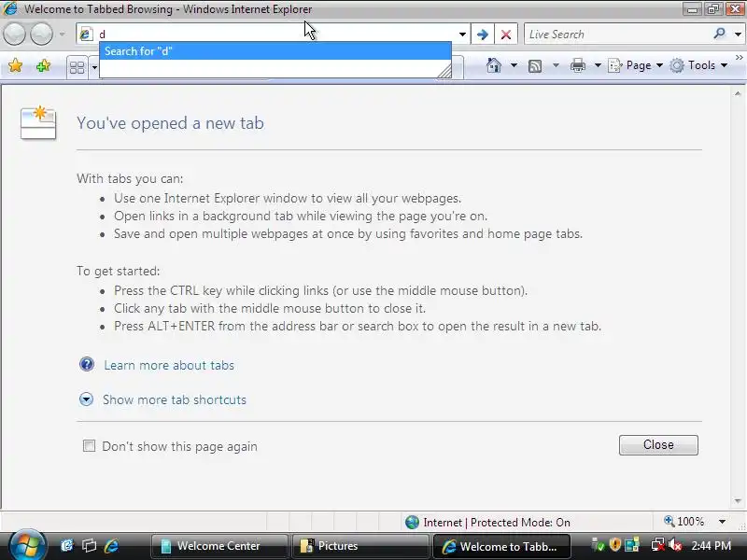Screen dimensions: 747x560
Task: Open the Tools menu
Action: (698, 65)
